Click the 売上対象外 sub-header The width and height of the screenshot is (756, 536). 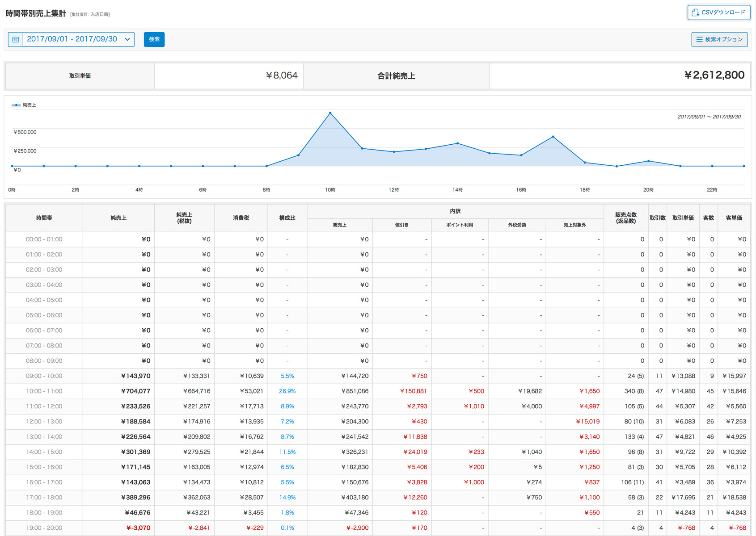point(574,225)
